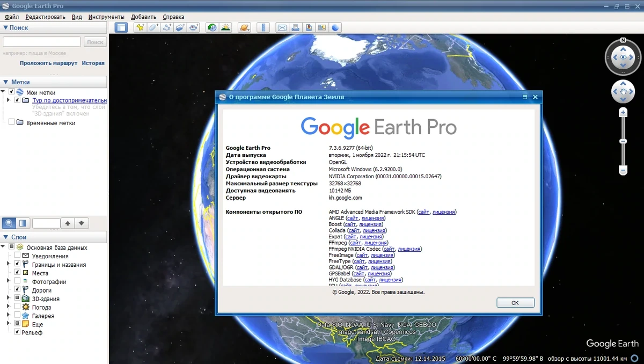644x364 pixels.
Task: Choose the image overlay tool
Action: (x=180, y=27)
